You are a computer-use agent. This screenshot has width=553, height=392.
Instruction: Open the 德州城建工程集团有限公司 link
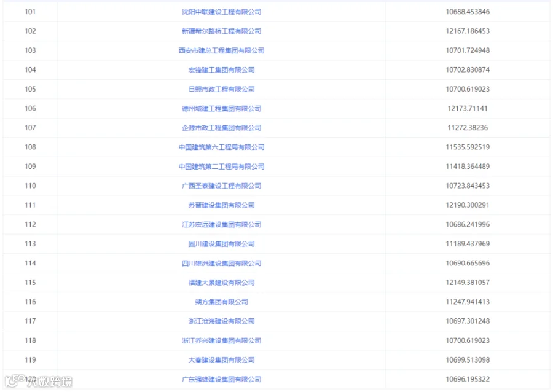(221, 109)
